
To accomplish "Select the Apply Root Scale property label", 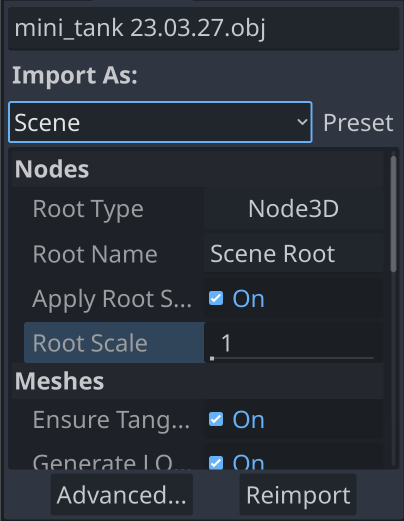I will [112, 299].
